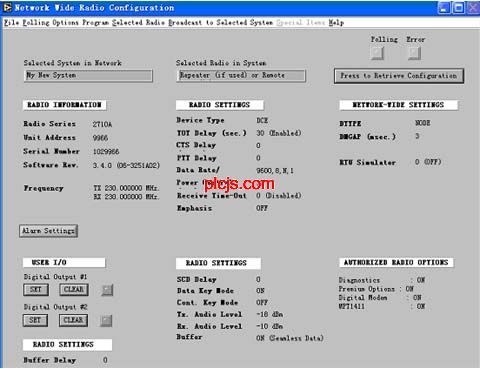Click the Software Rev. value 3.4.0
This screenshot has height=369, width=480.
(126, 165)
